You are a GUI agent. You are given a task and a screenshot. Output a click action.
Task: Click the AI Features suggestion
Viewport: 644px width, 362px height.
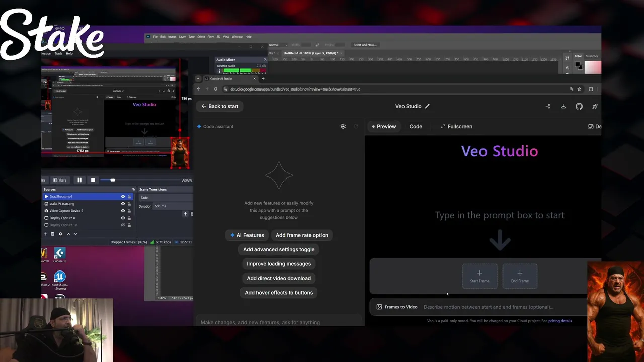247,235
